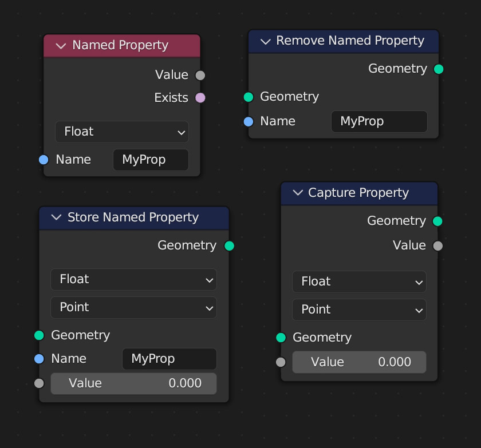Click Geometry output socket of Store Named Property
The height and width of the screenshot is (448, 481).
(x=229, y=246)
